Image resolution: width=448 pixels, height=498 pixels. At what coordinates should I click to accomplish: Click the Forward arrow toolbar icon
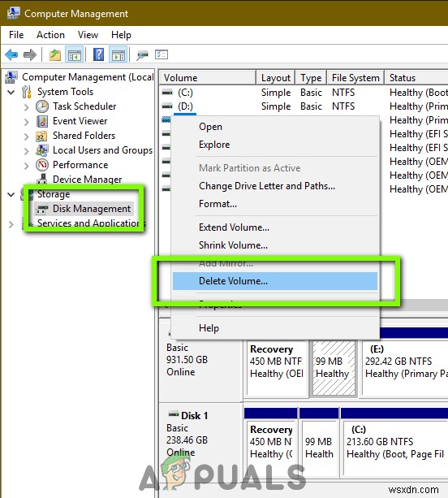[30, 55]
